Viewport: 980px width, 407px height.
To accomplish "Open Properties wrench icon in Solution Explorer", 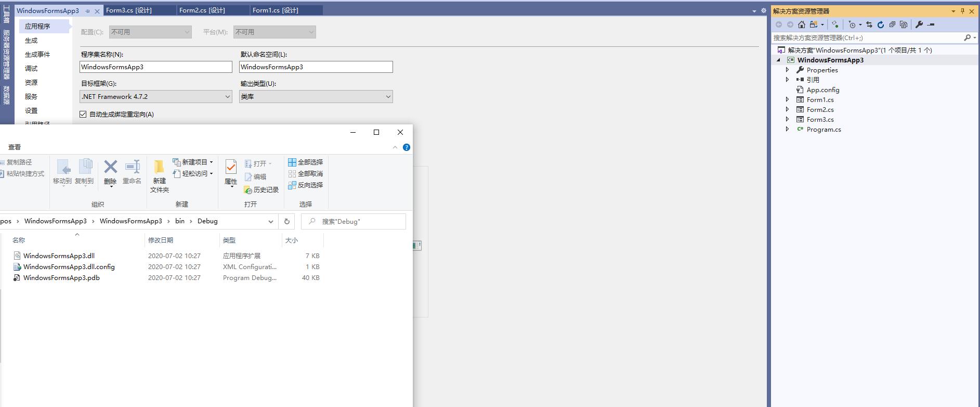I will (x=919, y=24).
